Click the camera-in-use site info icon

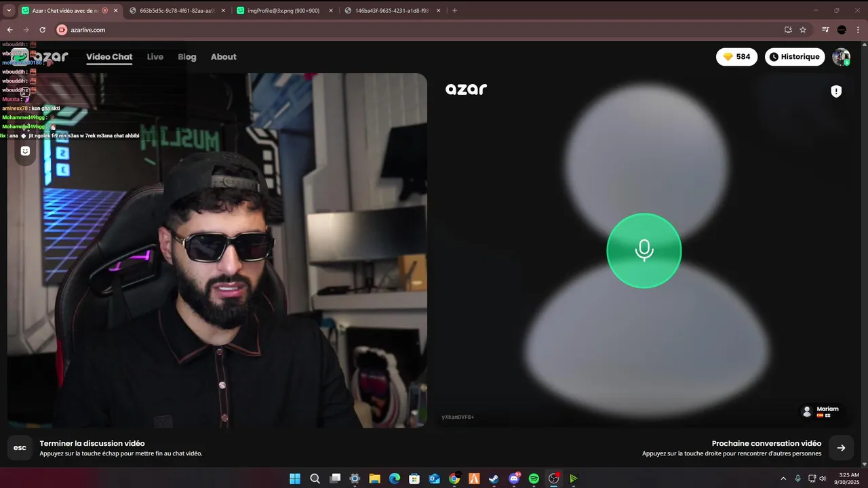(62, 30)
